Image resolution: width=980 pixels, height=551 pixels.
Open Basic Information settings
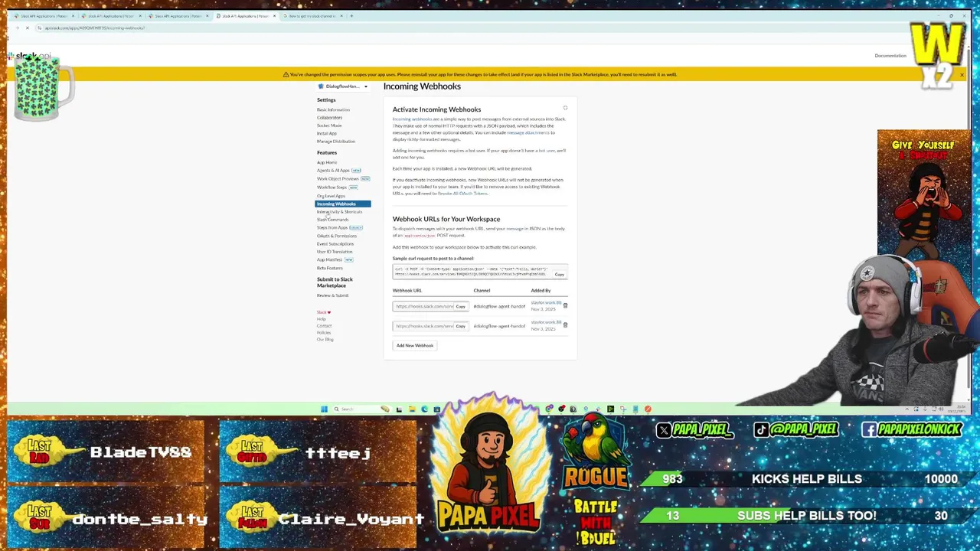click(333, 109)
